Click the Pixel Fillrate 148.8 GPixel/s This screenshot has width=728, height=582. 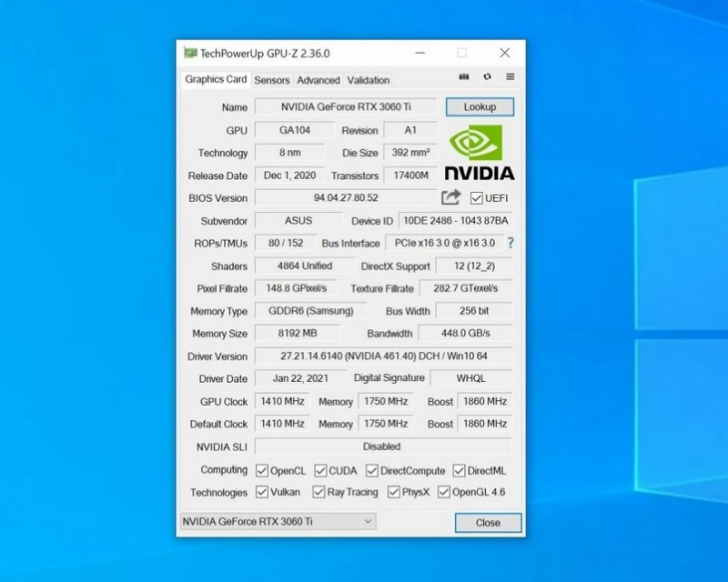point(296,288)
